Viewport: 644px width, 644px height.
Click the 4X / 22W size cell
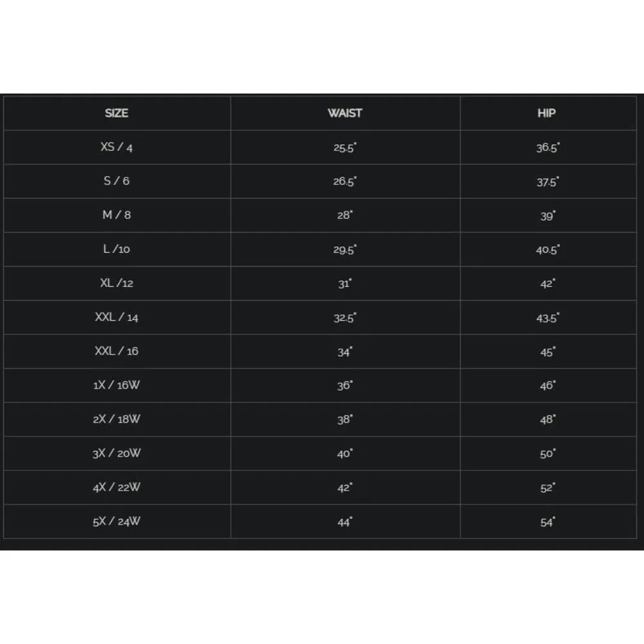pos(117,488)
